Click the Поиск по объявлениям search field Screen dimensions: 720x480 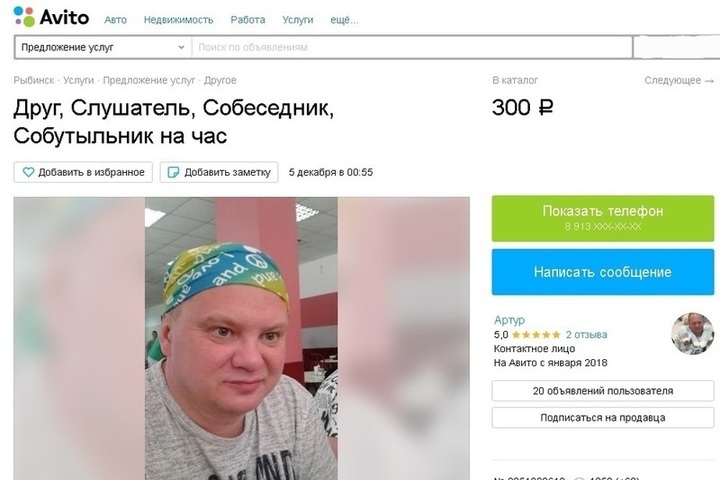pos(412,47)
